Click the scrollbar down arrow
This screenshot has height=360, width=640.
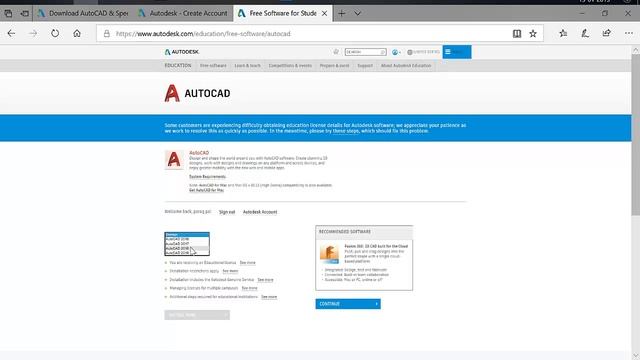point(636,356)
